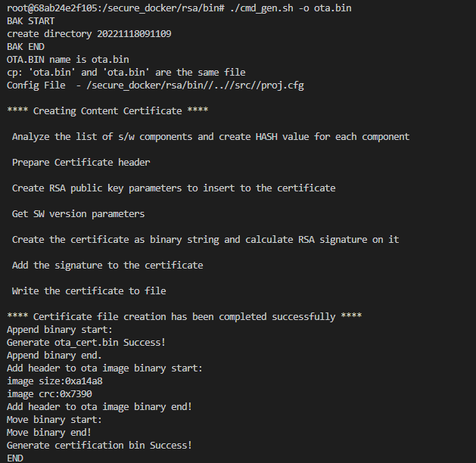Click 'Write the certificate to file' line
The image size is (476, 463).
[89, 291]
